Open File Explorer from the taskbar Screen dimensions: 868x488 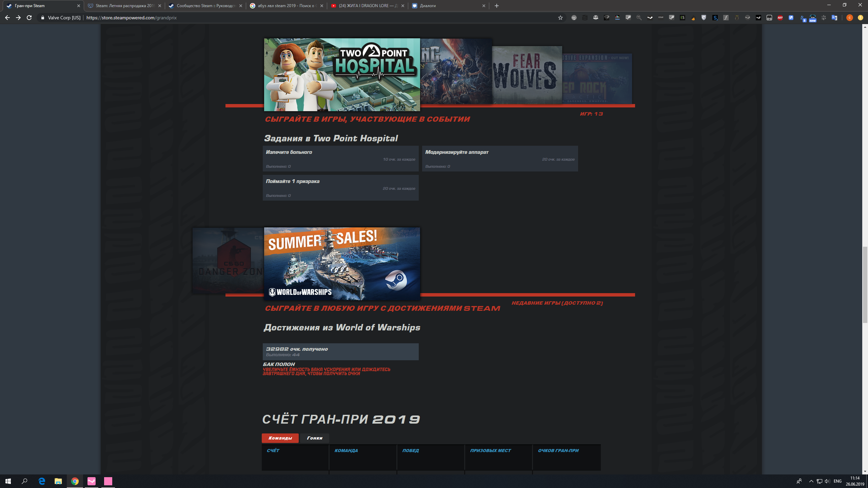[58, 481]
